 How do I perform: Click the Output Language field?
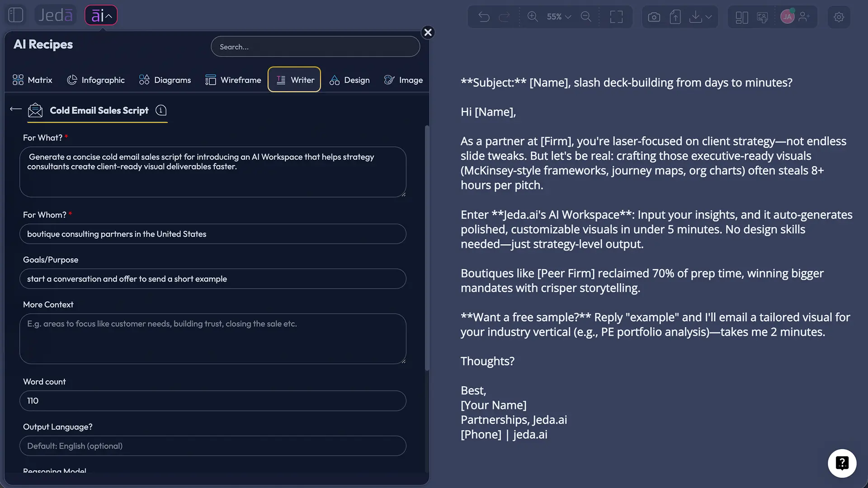(213, 446)
